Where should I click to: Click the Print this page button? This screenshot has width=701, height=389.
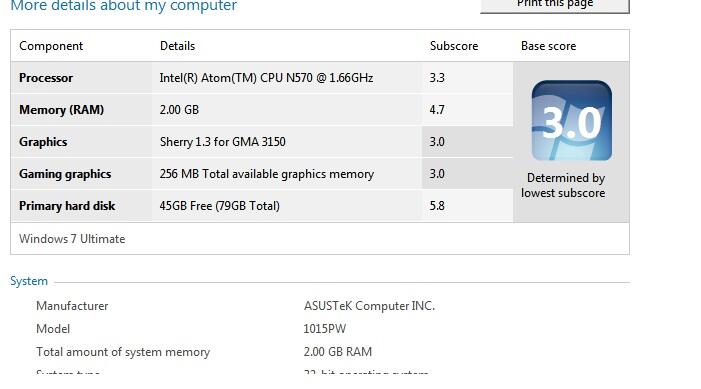click(x=555, y=6)
